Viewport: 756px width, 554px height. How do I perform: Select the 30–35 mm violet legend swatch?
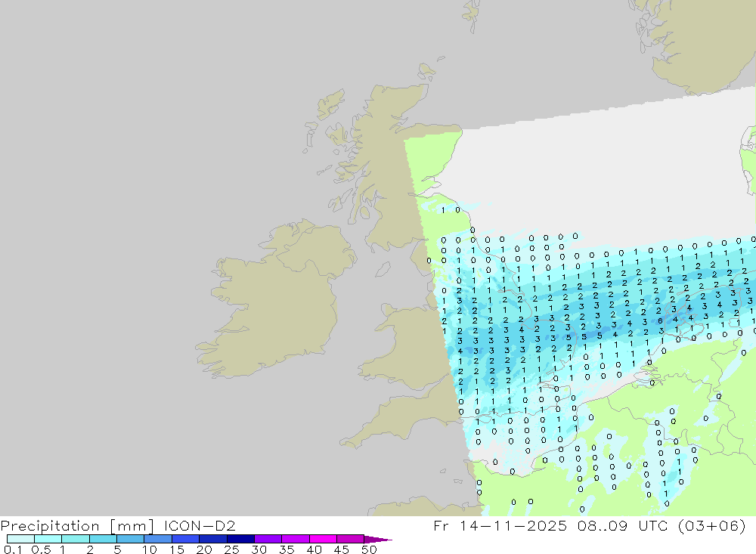(268, 539)
